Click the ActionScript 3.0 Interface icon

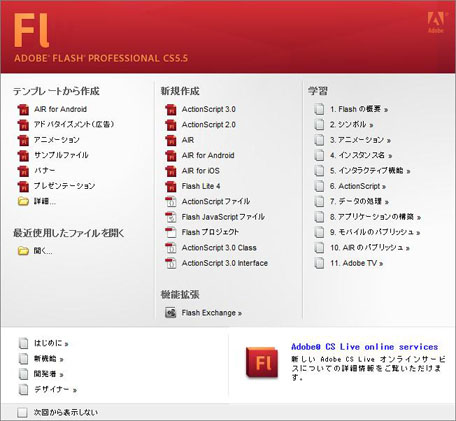171,263
